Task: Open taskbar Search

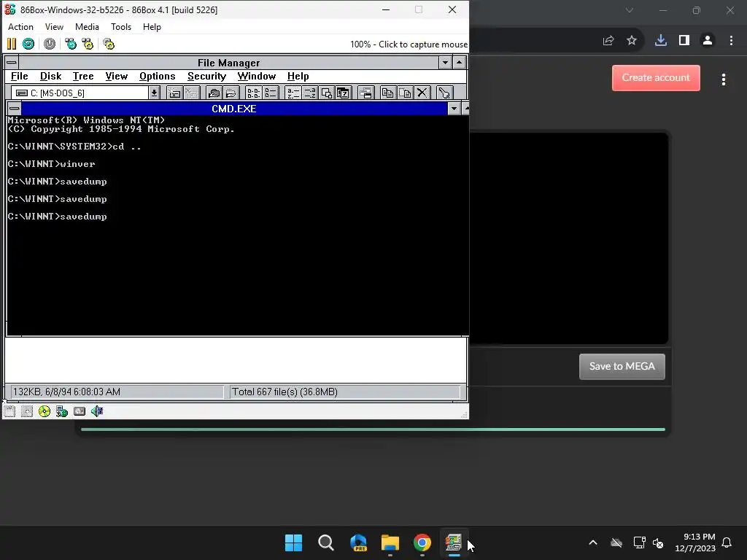Action: tap(326, 542)
